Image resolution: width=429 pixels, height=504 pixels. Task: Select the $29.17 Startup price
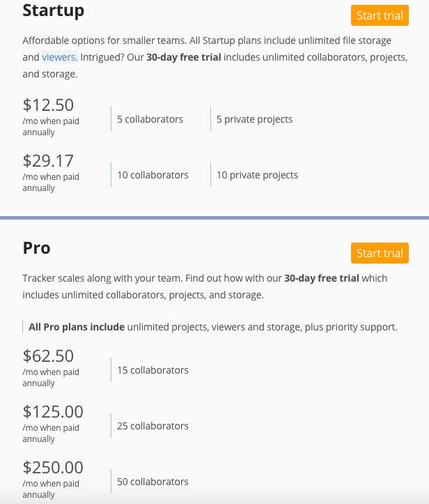(48, 161)
